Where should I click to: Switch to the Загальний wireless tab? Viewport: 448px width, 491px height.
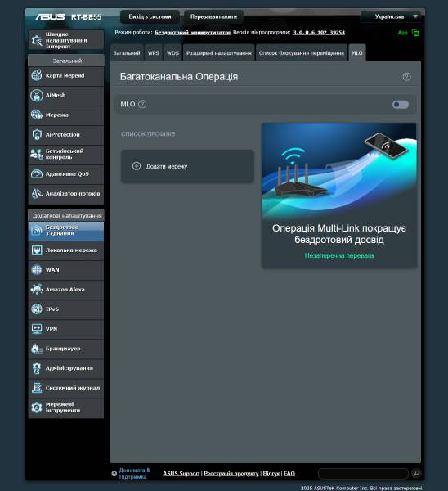[x=127, y=53]
